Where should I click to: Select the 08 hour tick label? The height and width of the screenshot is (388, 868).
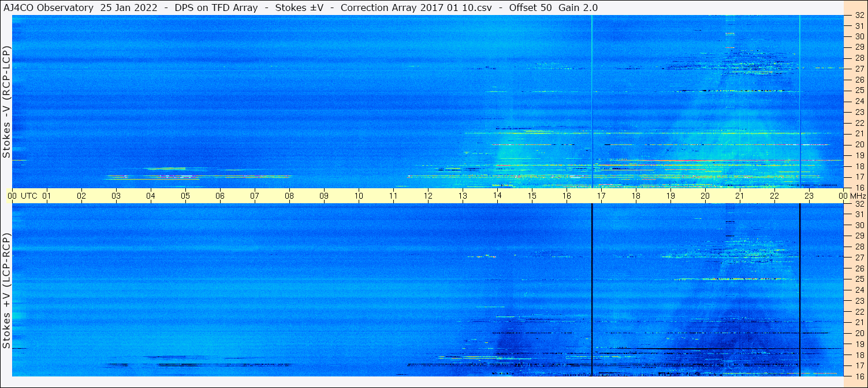coord(289,196)
